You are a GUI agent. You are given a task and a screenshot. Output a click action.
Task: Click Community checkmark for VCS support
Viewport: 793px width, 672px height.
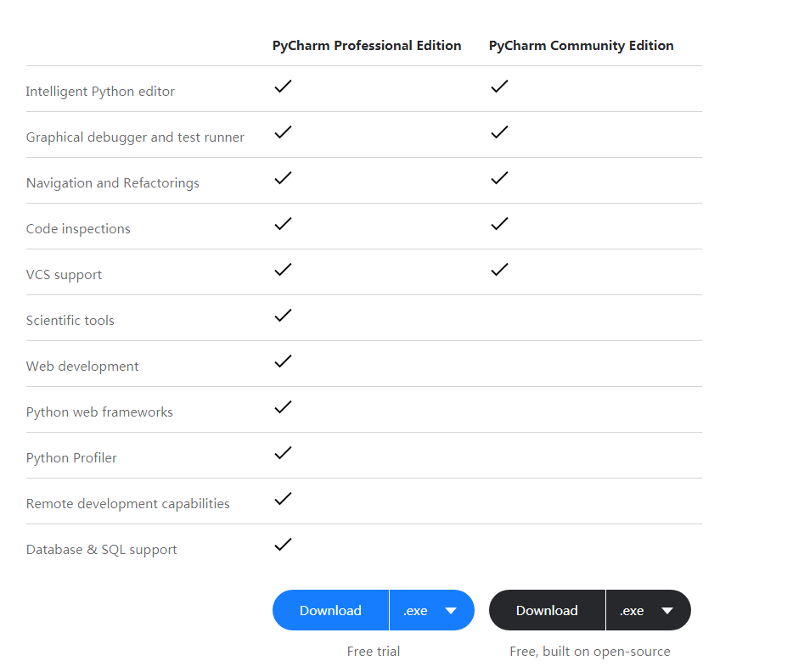coord(499,270)
